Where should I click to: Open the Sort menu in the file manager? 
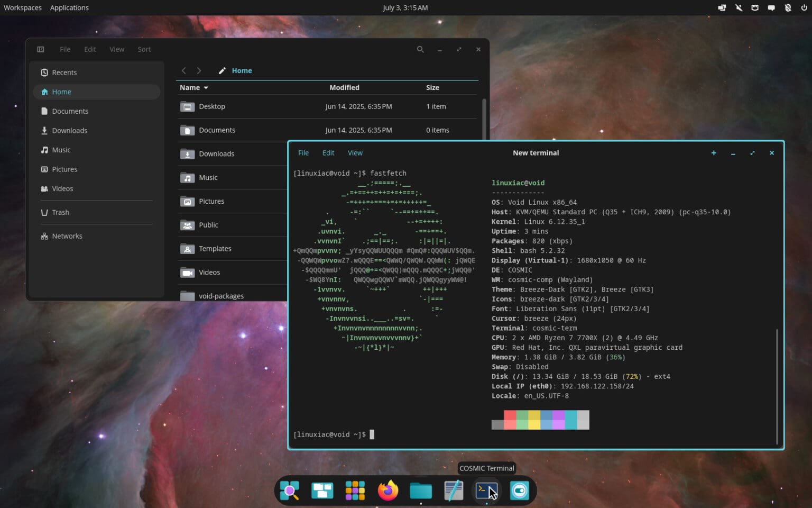coord(144,49)
